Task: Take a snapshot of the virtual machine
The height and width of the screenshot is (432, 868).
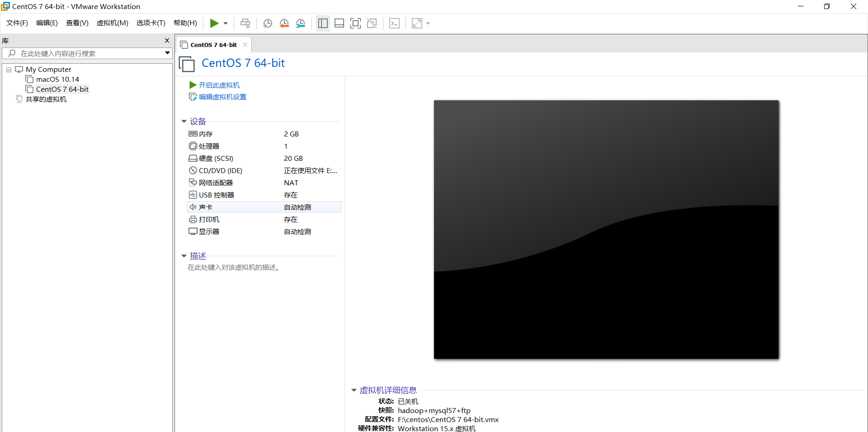Action: (x=267, y=23)
